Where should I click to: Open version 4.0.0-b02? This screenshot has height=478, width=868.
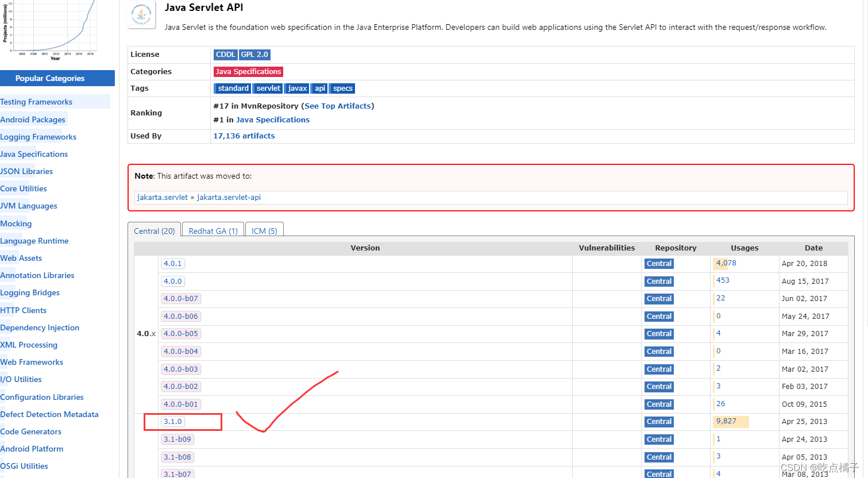[x=181, y=387]
